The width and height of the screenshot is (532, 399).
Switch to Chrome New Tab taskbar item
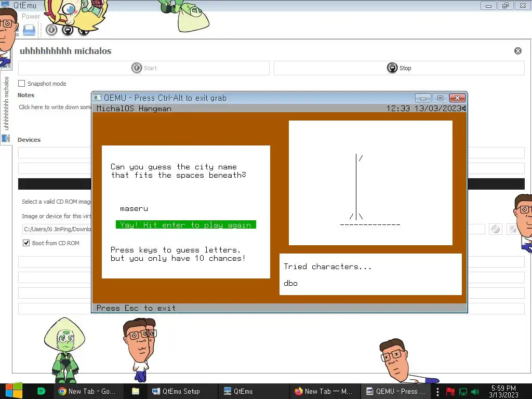coord(87,391)
